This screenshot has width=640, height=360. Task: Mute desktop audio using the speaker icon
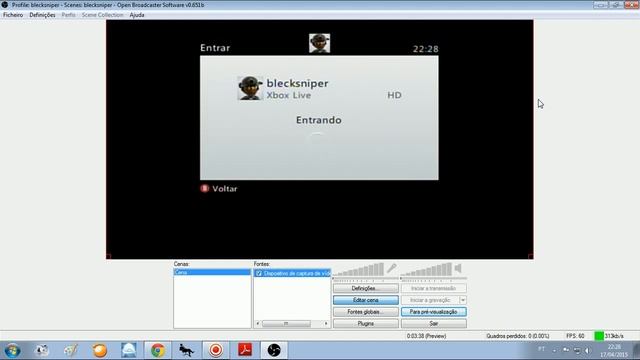pyautogui.click(x=458, y=268)
